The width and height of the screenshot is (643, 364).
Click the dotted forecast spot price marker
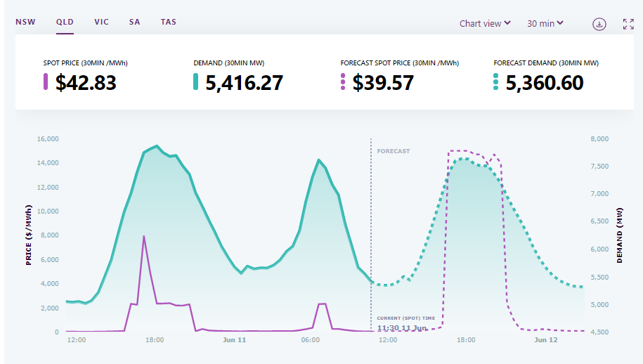coord(343,82)
